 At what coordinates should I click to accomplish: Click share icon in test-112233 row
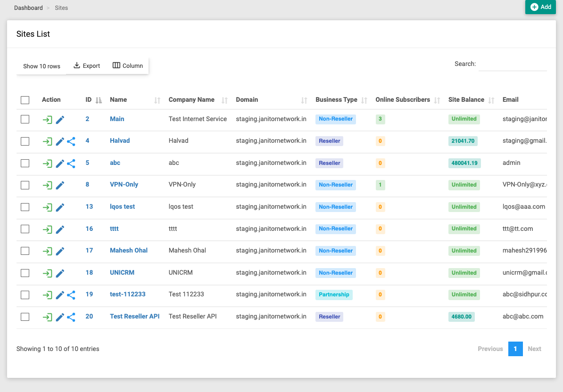[71, 295]
